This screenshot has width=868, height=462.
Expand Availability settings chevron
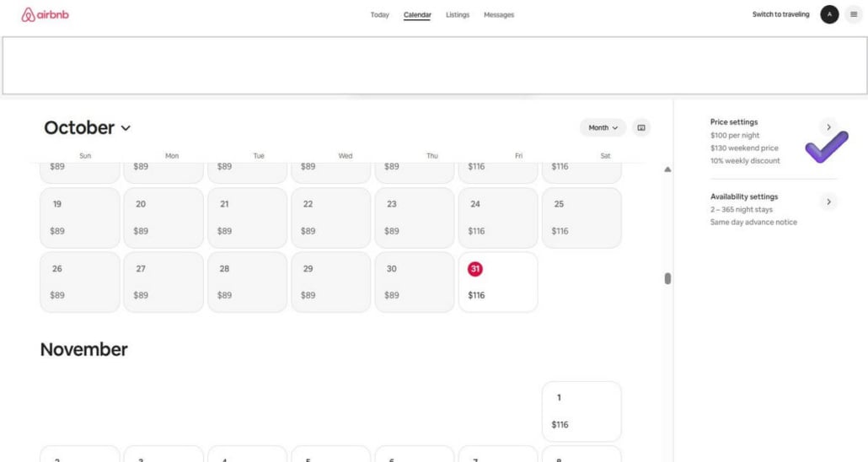(x=828, y=201)
